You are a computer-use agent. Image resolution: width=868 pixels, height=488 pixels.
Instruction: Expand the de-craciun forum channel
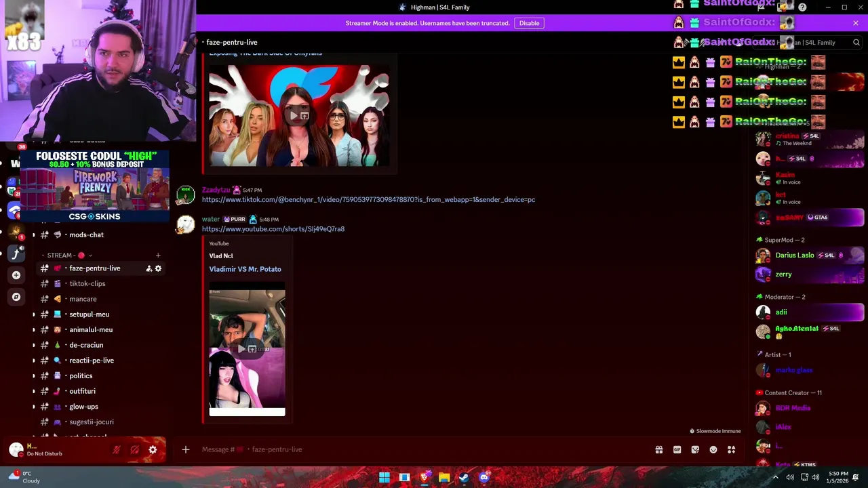click(34, 345)
